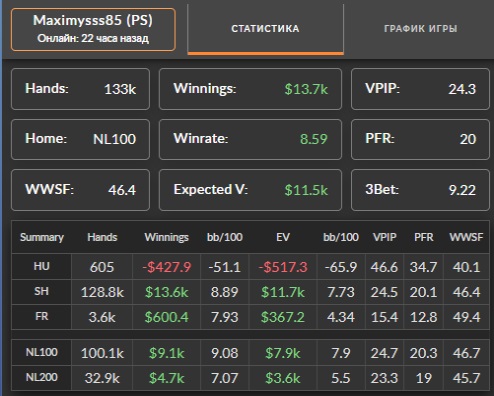This screenshot has width=494, height=396.
Task: Click the NL200 limit row label
Action: pyautogui.click(x=41, y=377)
